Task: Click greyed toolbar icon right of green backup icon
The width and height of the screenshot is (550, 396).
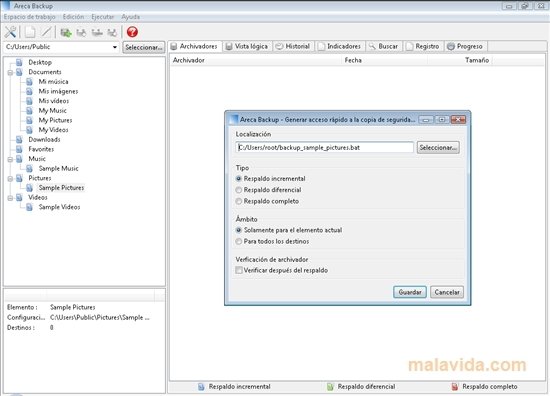Action: pos(81,33)
